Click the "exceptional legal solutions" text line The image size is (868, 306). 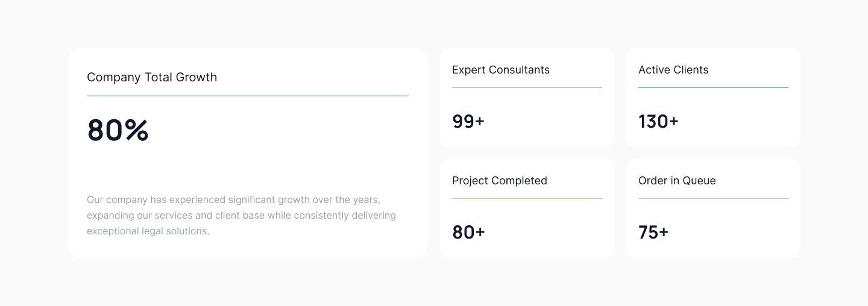point(148,231)
